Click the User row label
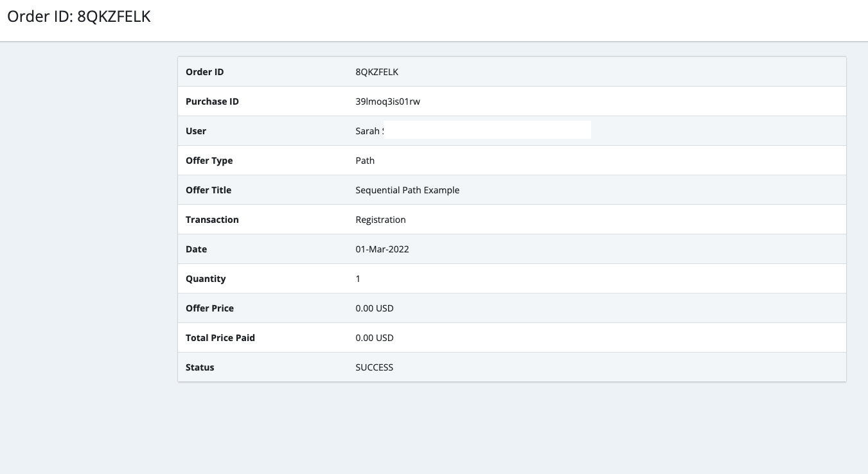 tap(196, 131)
